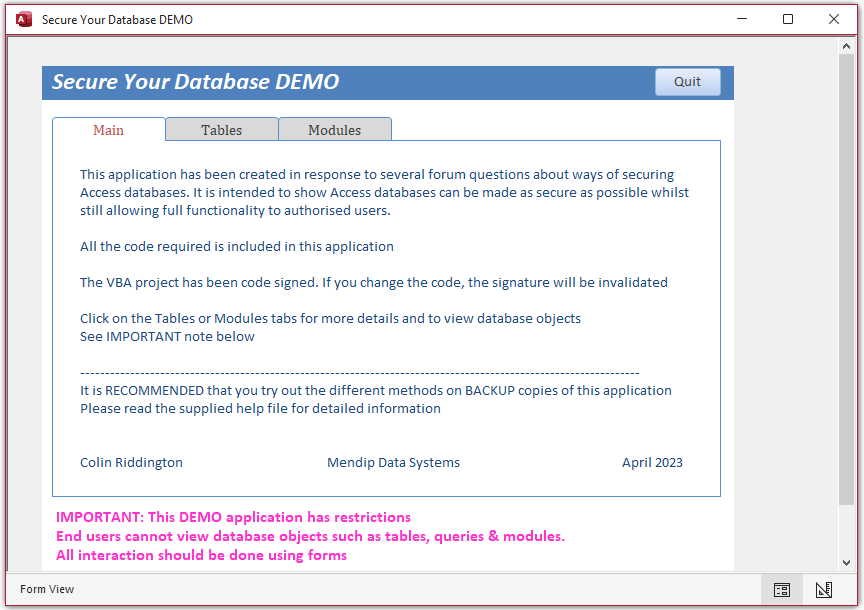This screenshot has height=610, width=864.
Task: Close the Secure Your Database DEMO window
Action: [834, 19]
